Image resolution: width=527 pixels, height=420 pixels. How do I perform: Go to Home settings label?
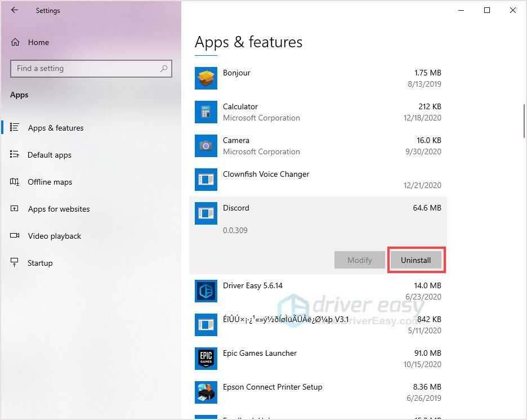pos(38,42)
